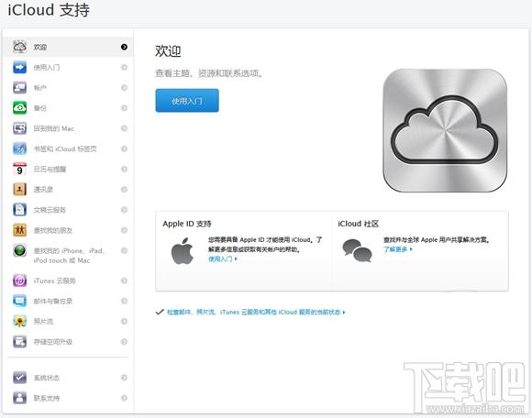
Task: Click the green 备份 backup icon
Action: point(19,108)
